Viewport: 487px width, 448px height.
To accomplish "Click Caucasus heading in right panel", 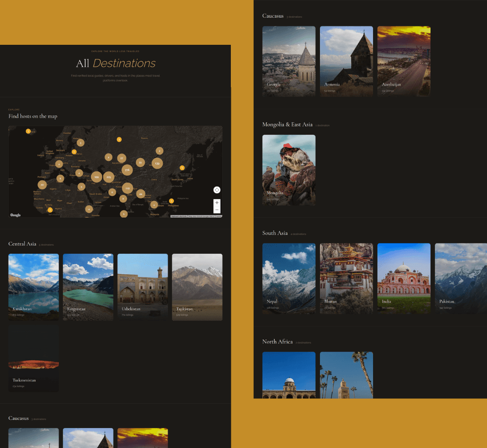I will pyautogui.click(x=273, y=16).
